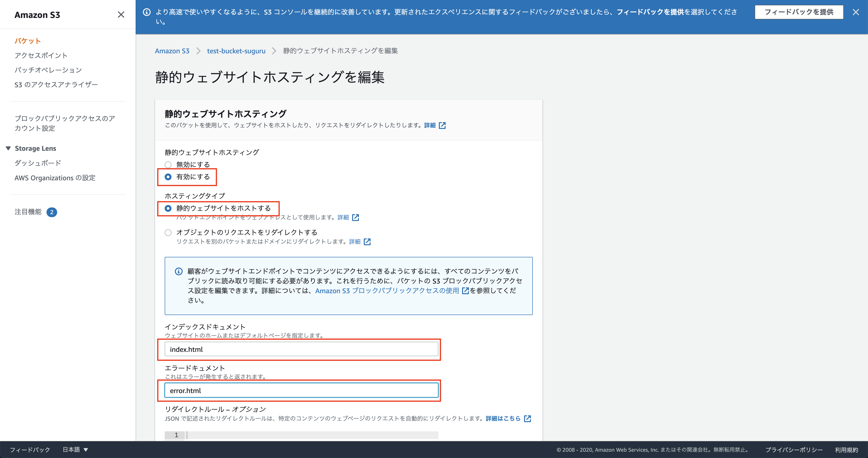Open アクセスポイント in the sidebar

[41, 55]
